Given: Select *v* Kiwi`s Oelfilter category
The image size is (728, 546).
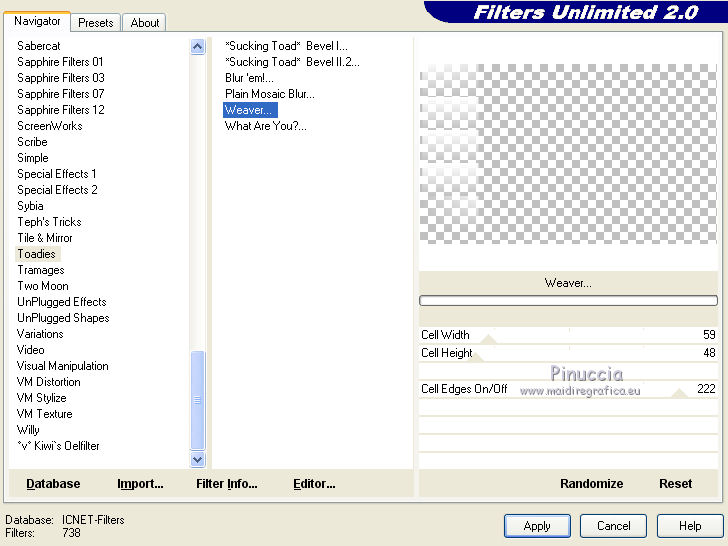Looking at the screenshot, I should (x=58, y=446).
